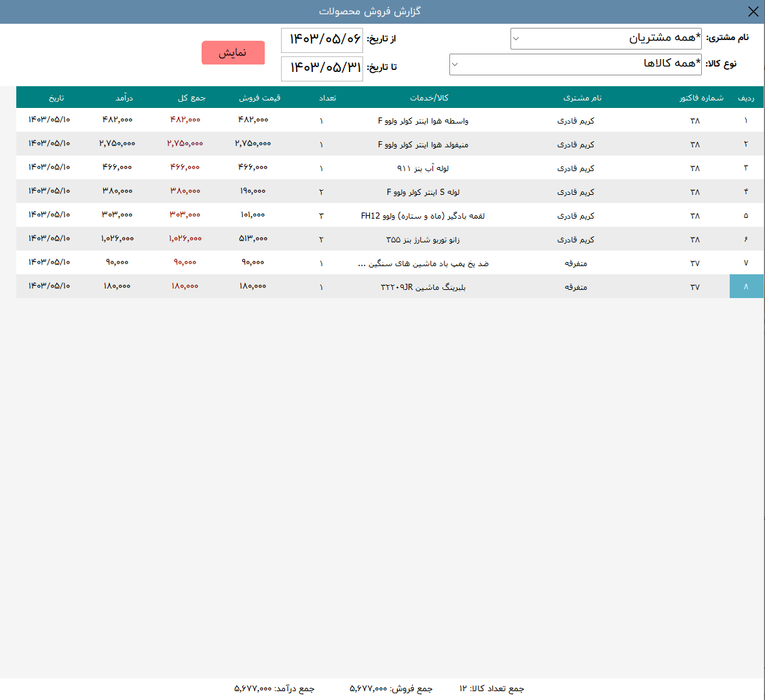Sort by شماره فاکتور column header
This screenshot has height=700, width=765.
click(x=701, y=98)
